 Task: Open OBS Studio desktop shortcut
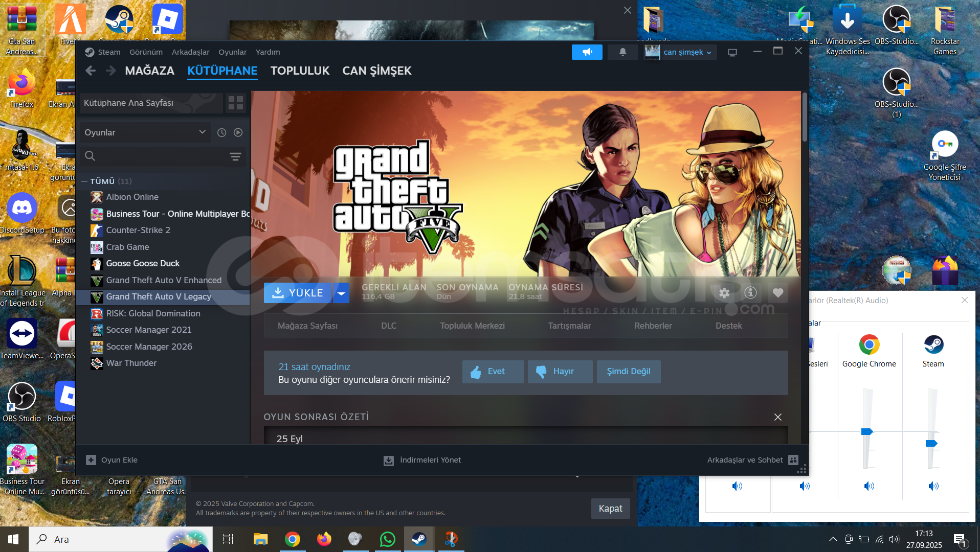(x=21, y=403)
